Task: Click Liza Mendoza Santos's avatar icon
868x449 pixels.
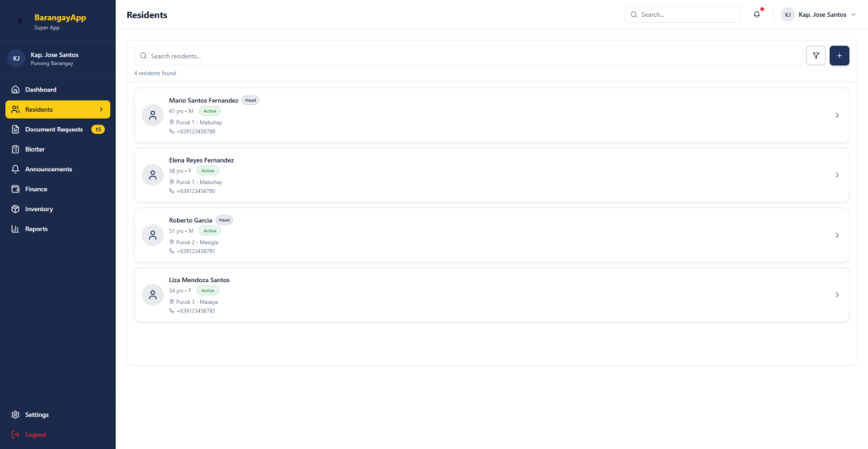Action: 153,295
